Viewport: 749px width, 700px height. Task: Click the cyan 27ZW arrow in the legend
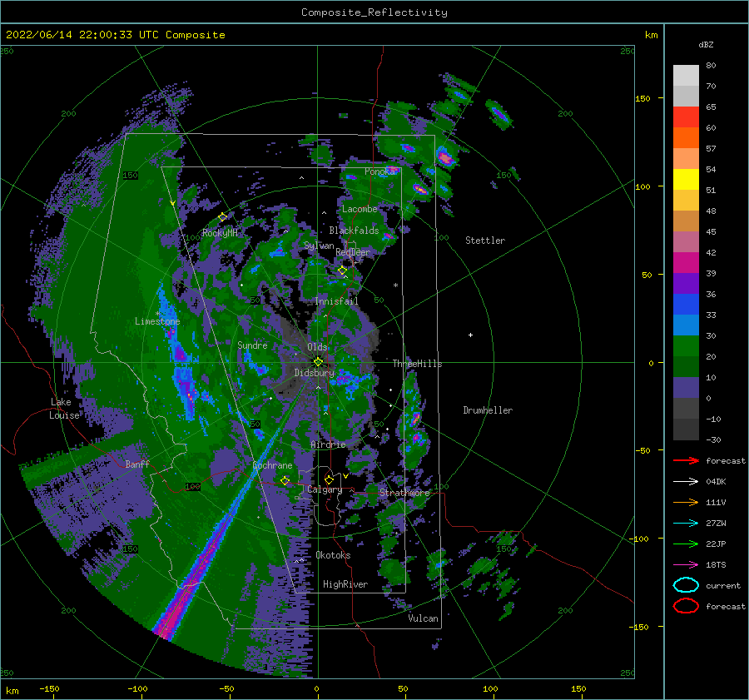tap(686, 524)
